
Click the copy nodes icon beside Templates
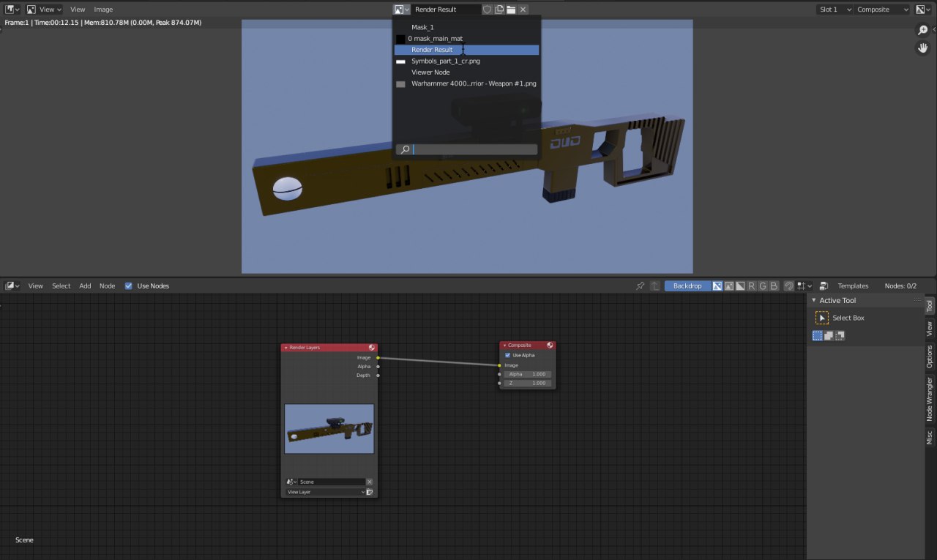tap(824, 286)
